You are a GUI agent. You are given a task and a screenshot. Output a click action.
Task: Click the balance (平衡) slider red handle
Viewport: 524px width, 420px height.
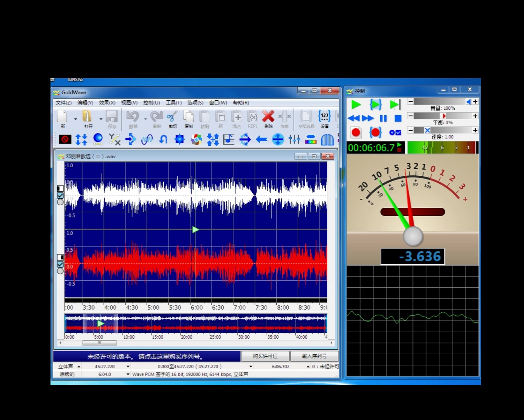tap(444, 116)
